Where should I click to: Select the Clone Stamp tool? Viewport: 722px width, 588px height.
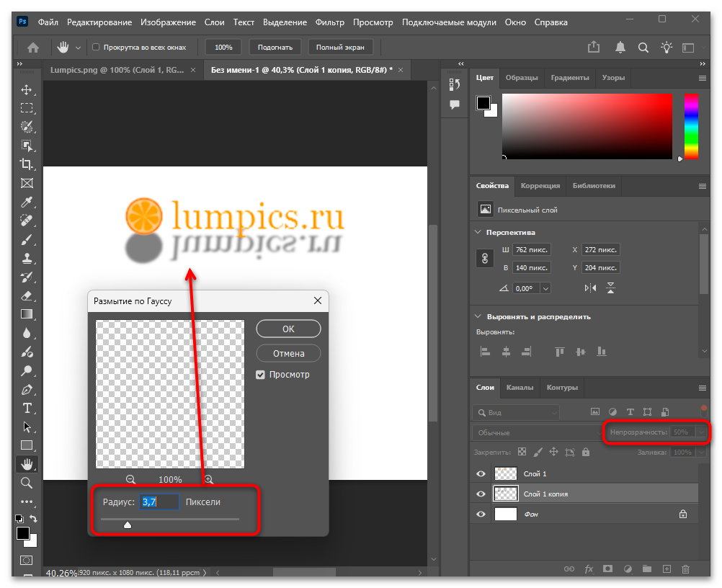click(x=27, y=258)
